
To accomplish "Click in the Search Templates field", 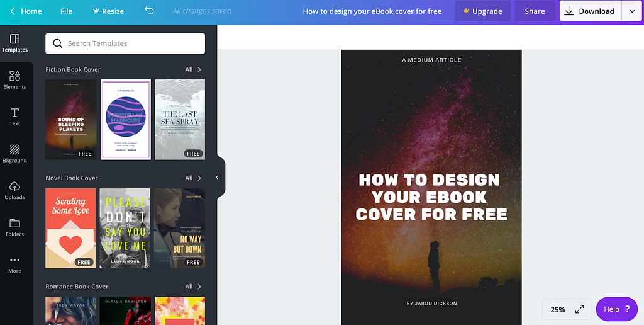I will pyautogui.click(x=125, y=43).
